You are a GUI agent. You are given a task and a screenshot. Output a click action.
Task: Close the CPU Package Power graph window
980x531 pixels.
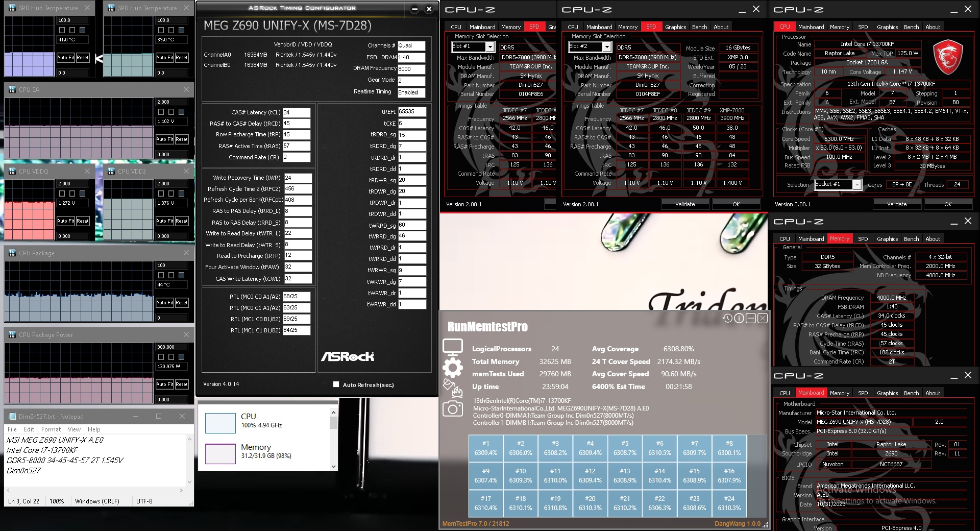(186, 334)
